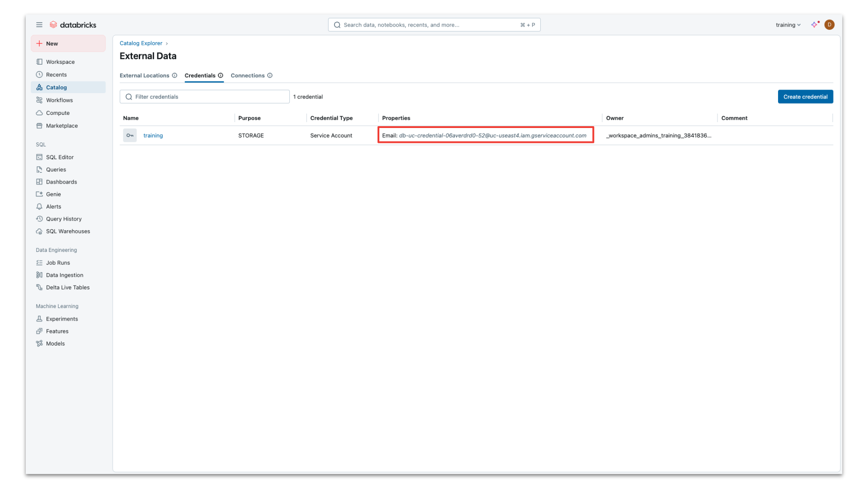Open the training credential link

tap(153, 135)
